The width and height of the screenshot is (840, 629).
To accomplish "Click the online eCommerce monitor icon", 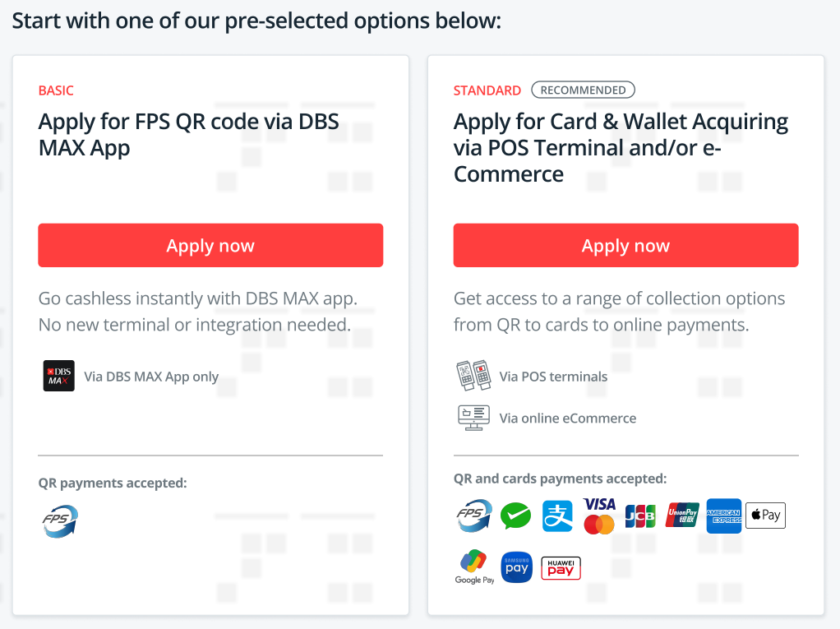I will pyautogui.click(x=473, y=418).
